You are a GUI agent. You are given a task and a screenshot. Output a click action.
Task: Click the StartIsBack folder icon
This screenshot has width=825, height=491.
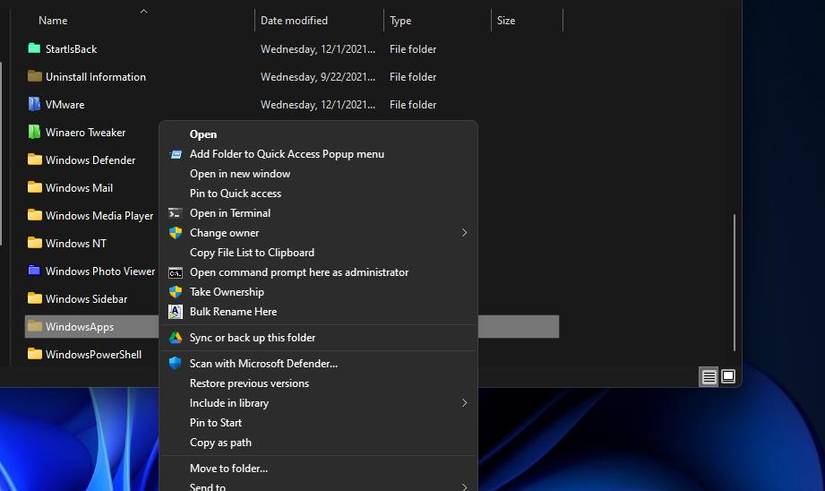point(34,48)
